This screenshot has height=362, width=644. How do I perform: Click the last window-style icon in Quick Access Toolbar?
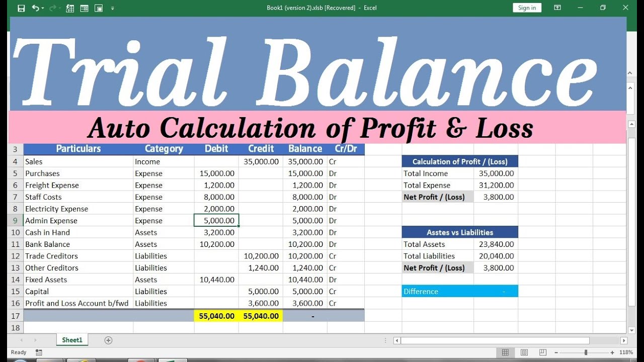click(99, 8)
